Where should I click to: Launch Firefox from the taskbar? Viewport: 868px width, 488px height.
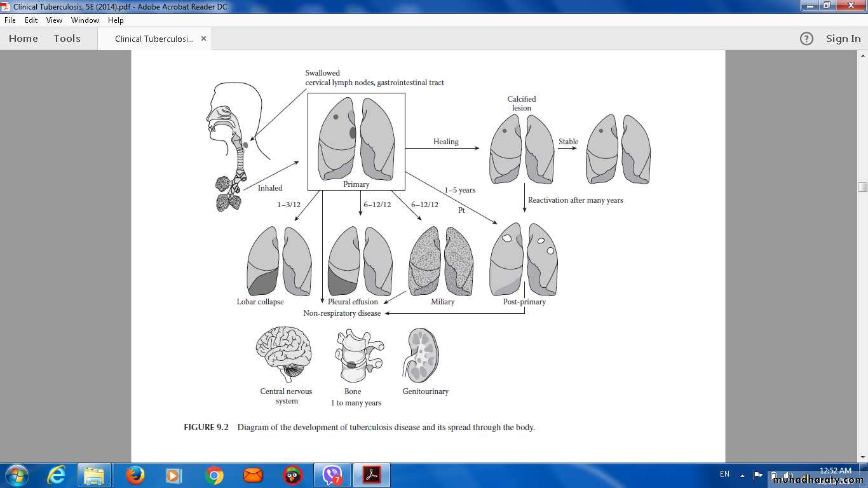135,475
